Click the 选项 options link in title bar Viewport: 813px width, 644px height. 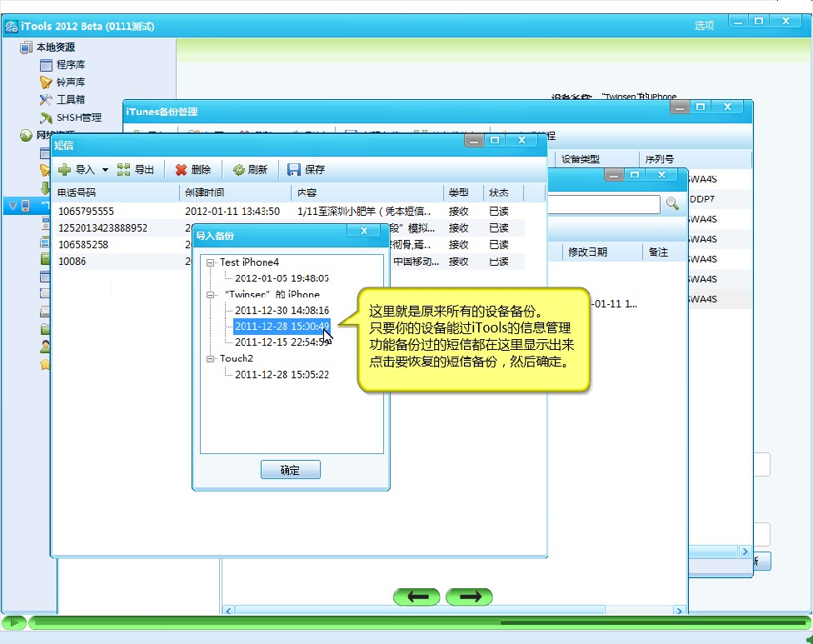704,26
